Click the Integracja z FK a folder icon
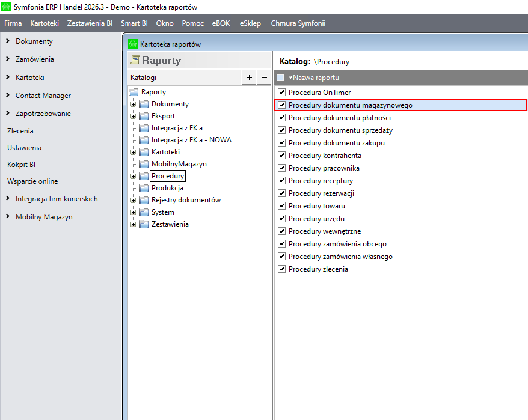This screenshot has width=528, height=420. [x=144, y=128]
